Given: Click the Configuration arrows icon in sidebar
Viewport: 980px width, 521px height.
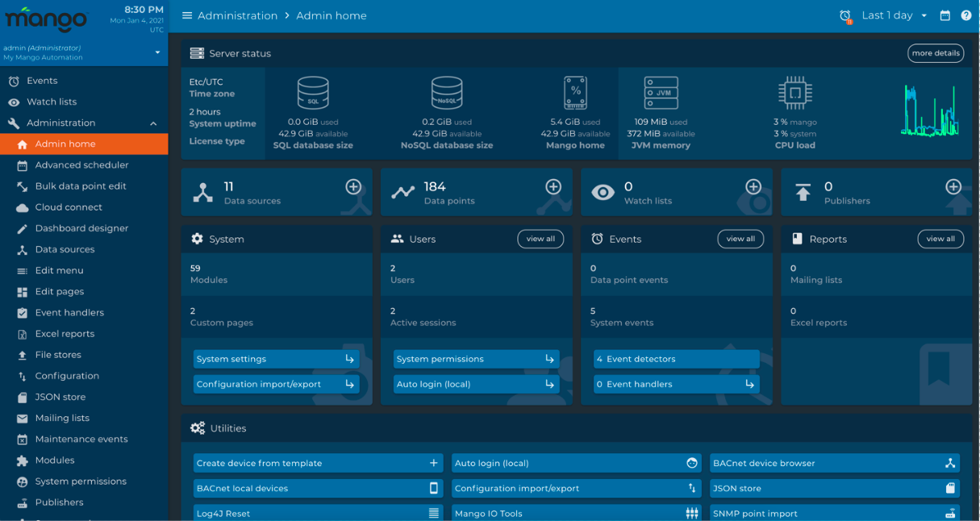Looking at the screenshot, I should [x=23, y=376].
